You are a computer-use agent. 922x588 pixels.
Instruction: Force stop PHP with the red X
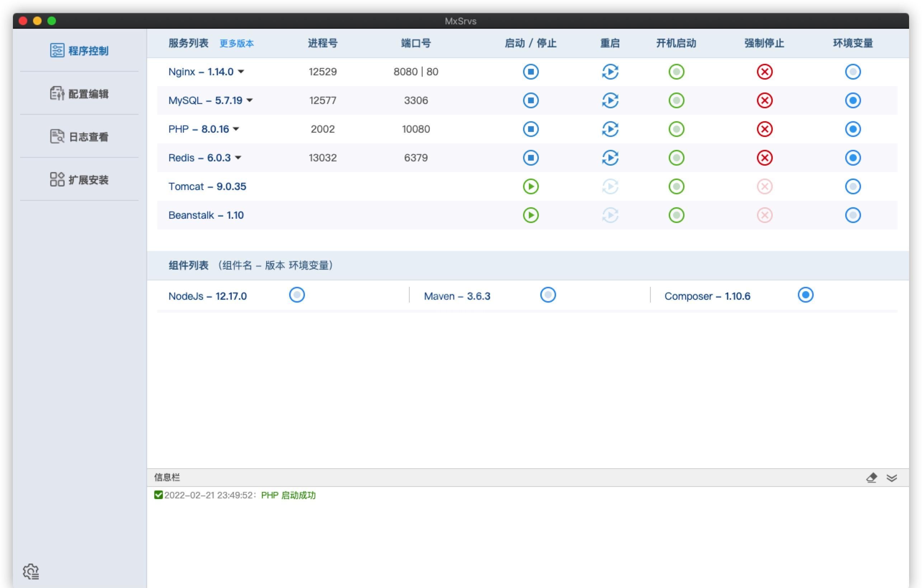point(765,129)
